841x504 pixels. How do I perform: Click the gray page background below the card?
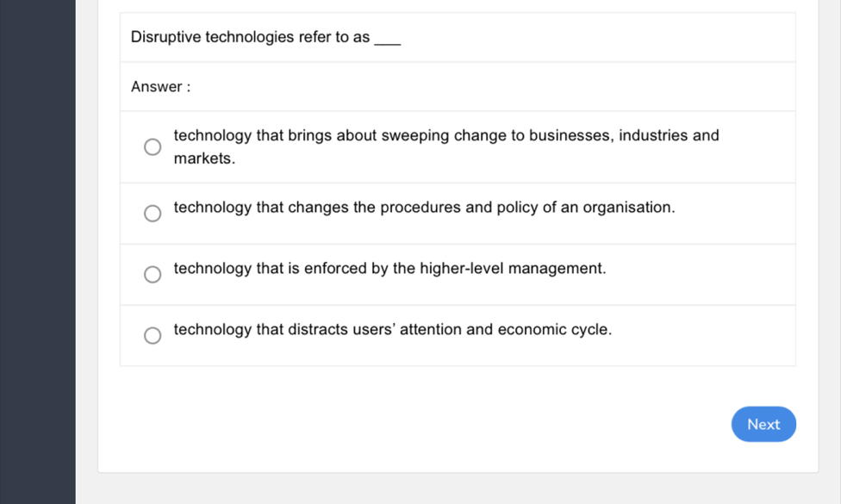(x=457, y=489)
